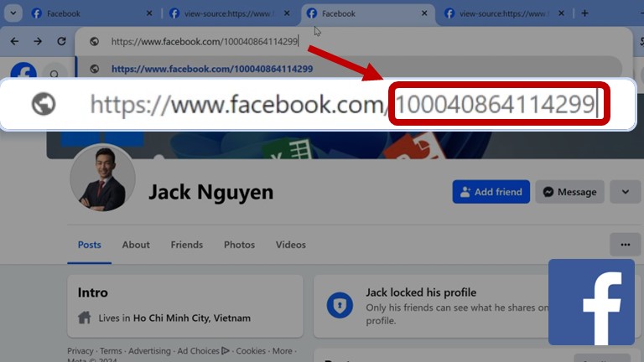This screenshot has height=362, width=644.
Task: Click the Facebook search icon
Action: pos(55,74)
